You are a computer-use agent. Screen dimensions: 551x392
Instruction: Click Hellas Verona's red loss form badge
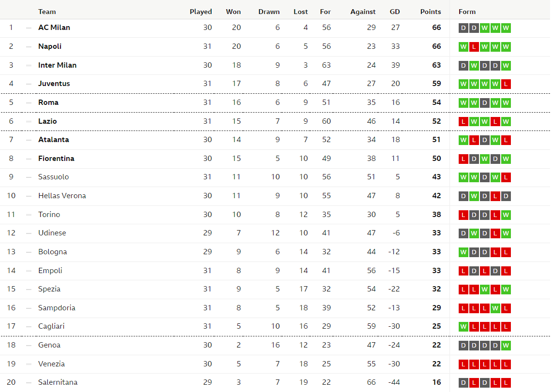click(495, 196)
